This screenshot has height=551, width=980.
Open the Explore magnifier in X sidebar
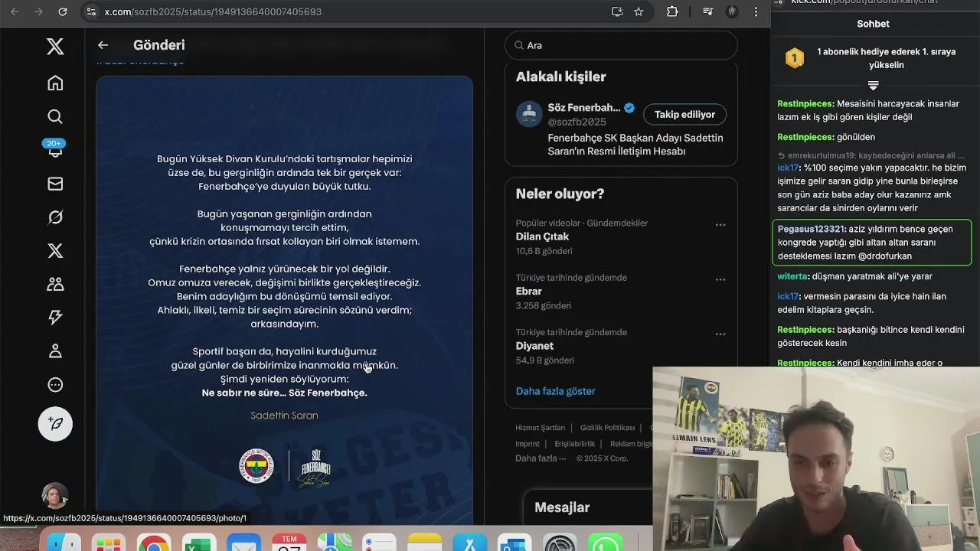tap(55, 116)
